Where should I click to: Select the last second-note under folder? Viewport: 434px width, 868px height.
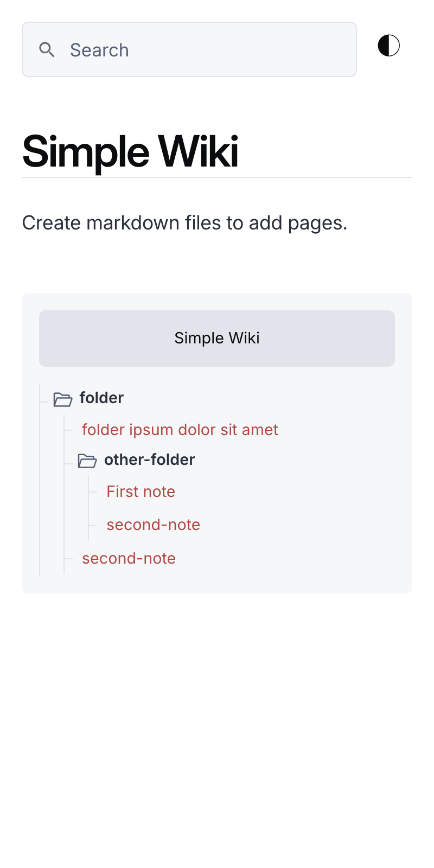point(129,558)
